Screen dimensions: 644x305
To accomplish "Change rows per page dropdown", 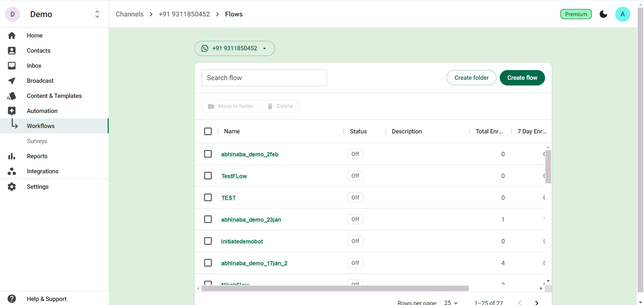I will point(451,303).
